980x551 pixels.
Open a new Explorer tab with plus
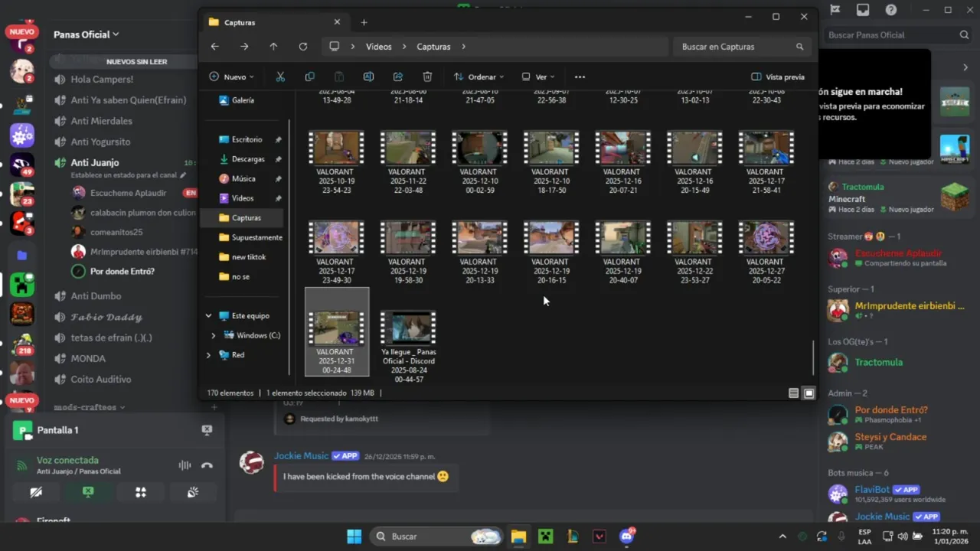[x=364, y=22]
